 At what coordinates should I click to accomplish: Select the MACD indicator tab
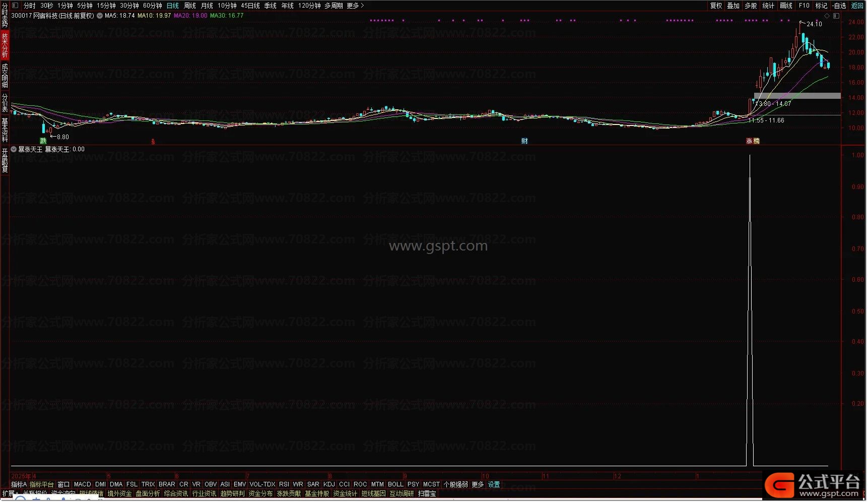[x=82, y=484]
